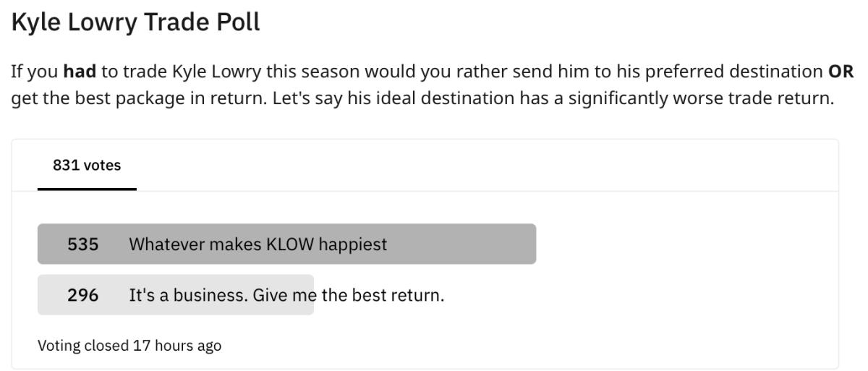Click the "Voting closed 17 hours ago" text

tap(129, 346)
